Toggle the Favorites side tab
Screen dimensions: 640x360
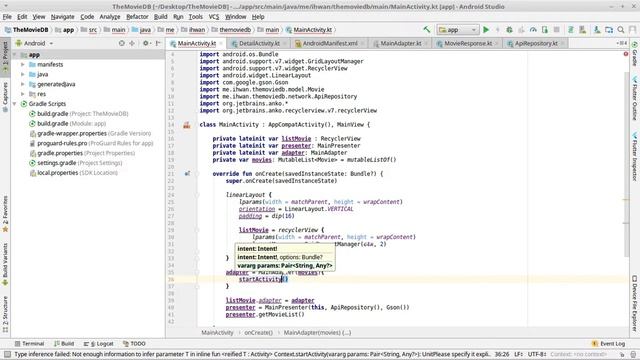(5, 214)
